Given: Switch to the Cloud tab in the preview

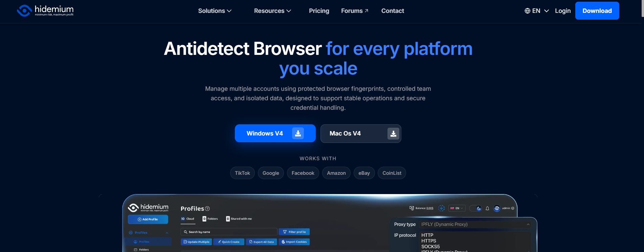Looking at the screenshot, I should pos(187,219).
